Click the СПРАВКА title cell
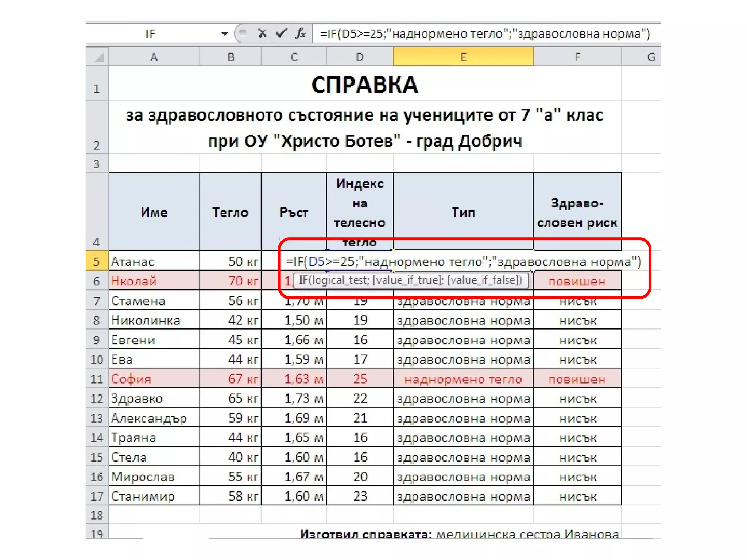Viewport: 747px width, 560px height. pos(364,85)
